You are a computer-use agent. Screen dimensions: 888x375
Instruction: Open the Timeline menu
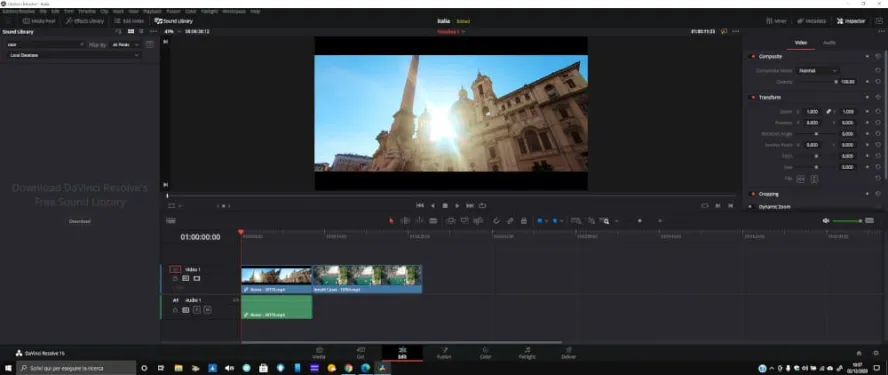click(x=87, y=11)
